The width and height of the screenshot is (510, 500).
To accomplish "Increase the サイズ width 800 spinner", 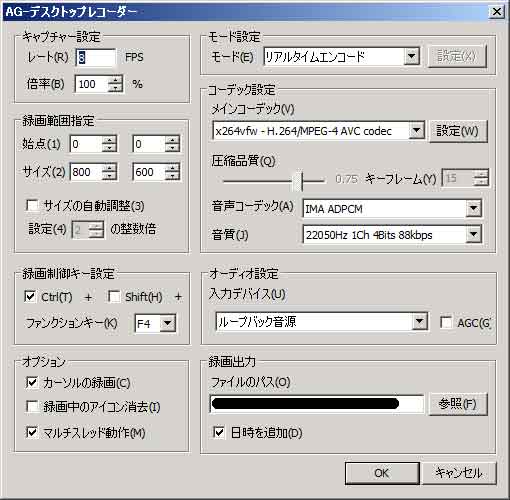I will point(109,168).
